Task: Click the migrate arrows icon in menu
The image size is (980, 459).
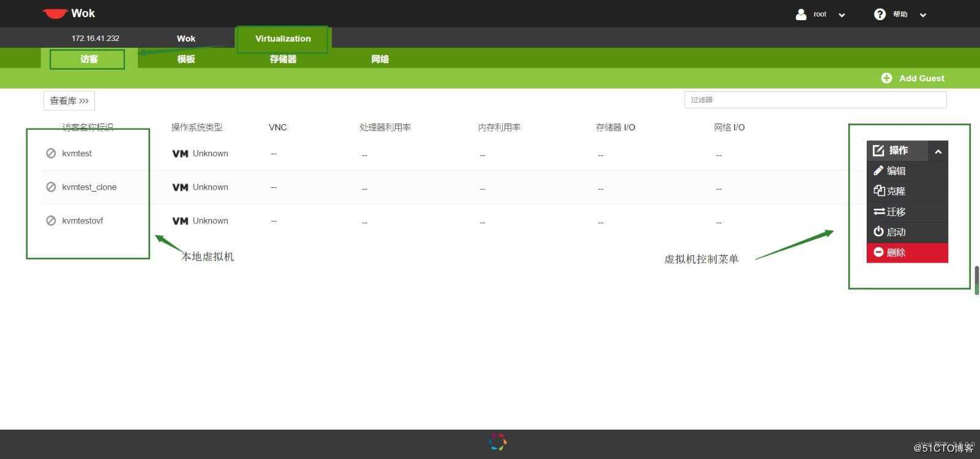Action: (x=879, y=211)
